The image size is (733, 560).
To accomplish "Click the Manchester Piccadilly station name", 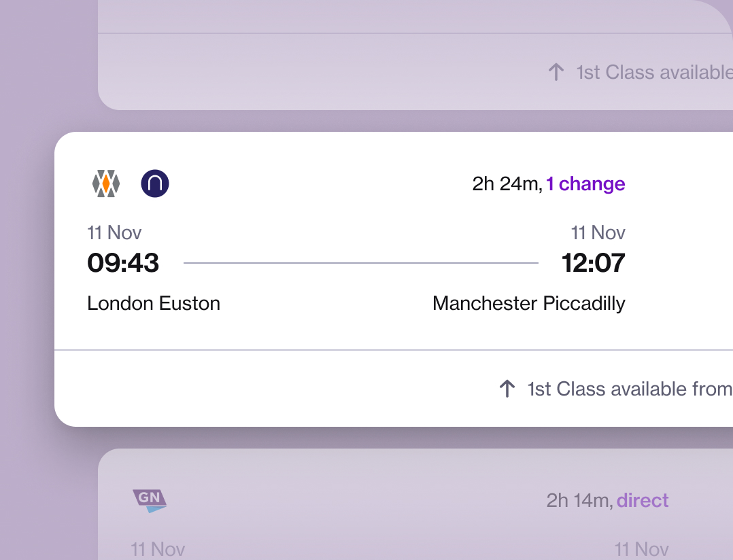I will point(528,303).
